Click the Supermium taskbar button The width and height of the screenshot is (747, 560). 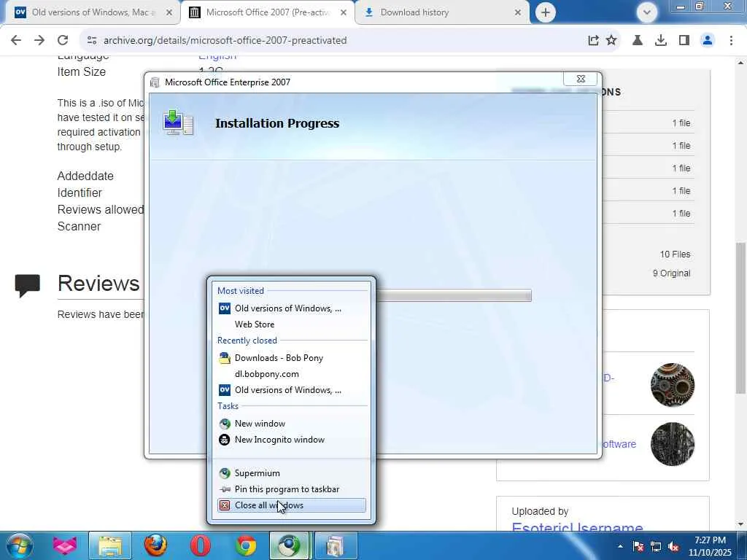(289, 545)
